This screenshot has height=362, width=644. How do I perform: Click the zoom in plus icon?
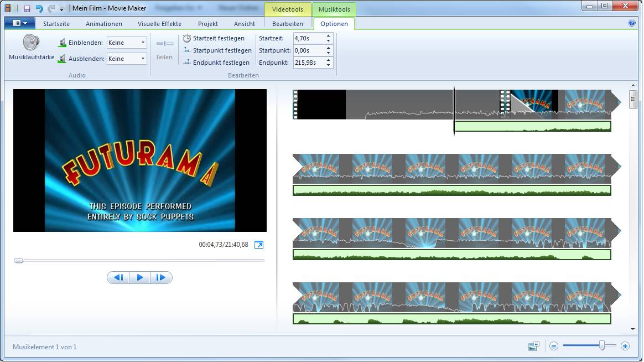tap(625, 346)
